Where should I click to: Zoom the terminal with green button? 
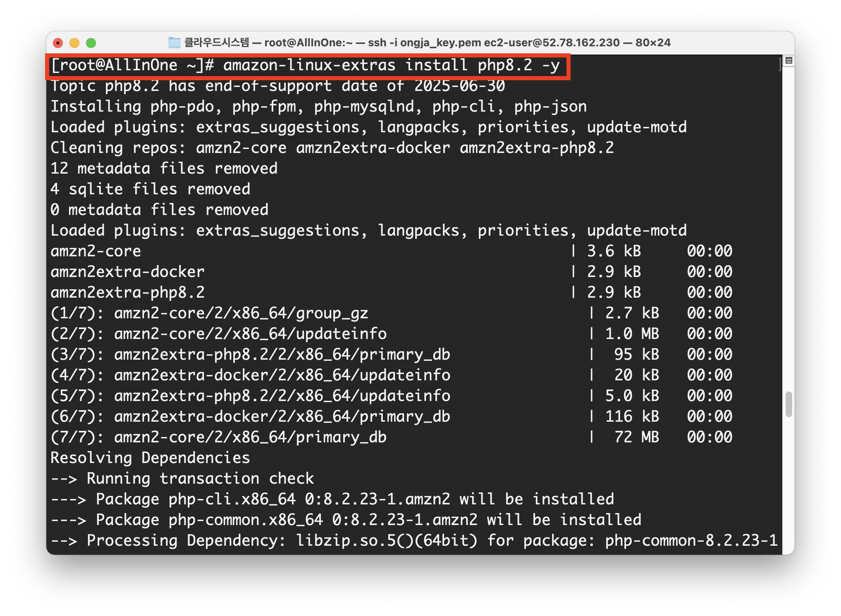[91, 43]
